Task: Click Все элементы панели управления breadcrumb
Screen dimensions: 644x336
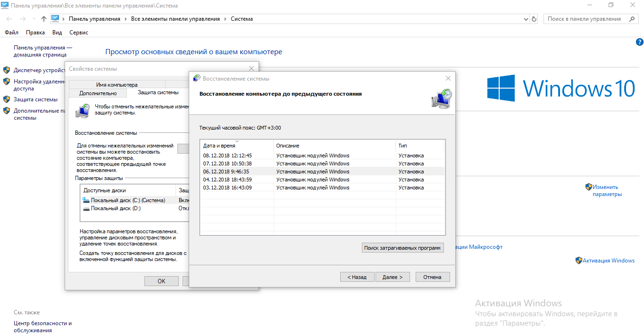Action: point(176,19)
